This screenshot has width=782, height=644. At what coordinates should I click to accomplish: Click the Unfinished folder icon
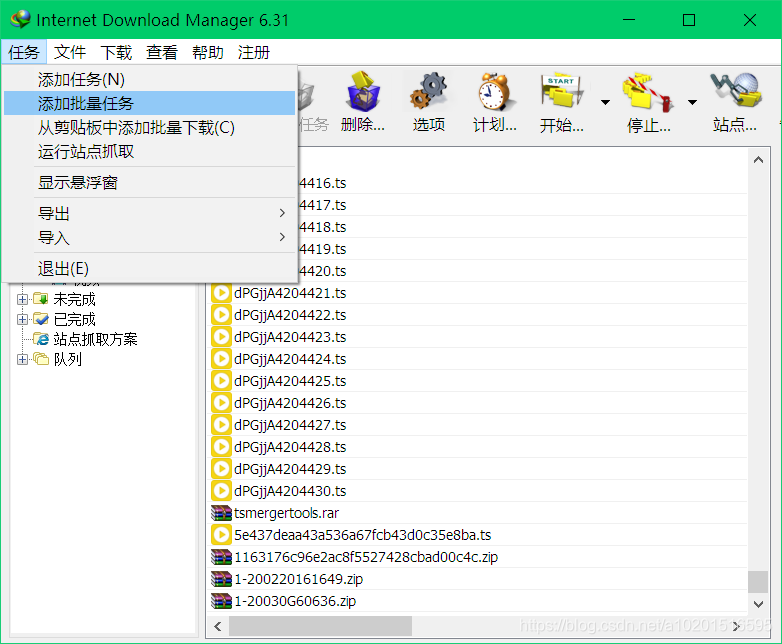tap(41, 299)
